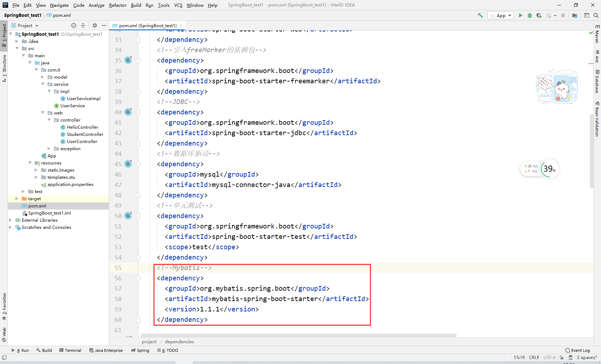The height and width of the screenshot is (364, 601).
Task: Hide the Project tool window minus icon
Action: tap(104, 25)
